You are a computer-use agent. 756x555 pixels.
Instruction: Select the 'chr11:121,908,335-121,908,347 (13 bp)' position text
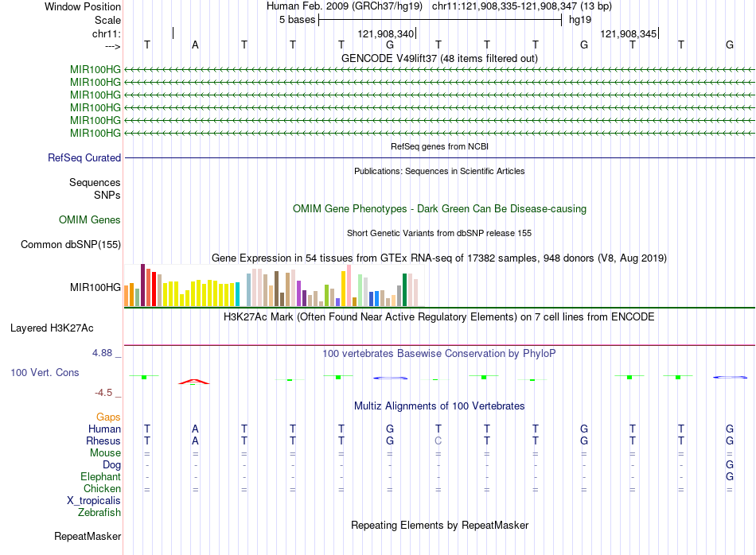(x=522, y=6)
